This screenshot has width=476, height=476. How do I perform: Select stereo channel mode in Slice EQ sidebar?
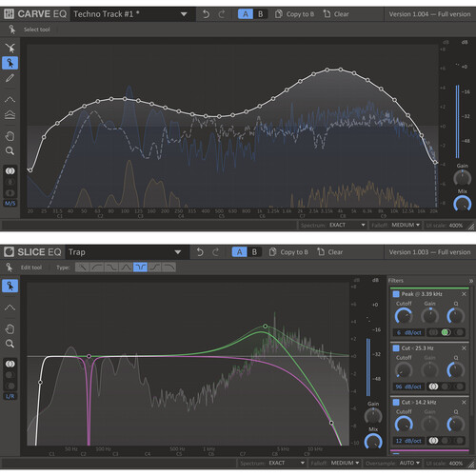tap(10, 364)
